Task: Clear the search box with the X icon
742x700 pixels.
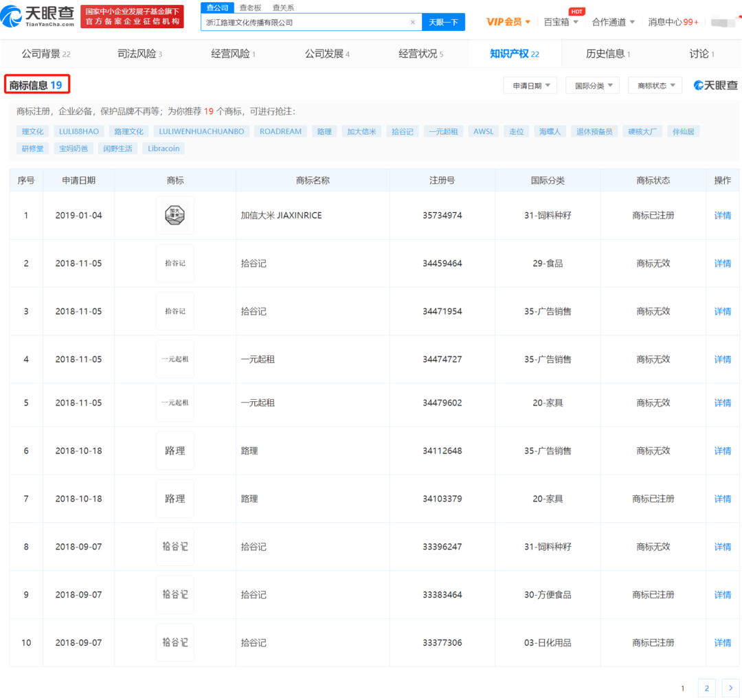Action: click(x=412, y=22)
